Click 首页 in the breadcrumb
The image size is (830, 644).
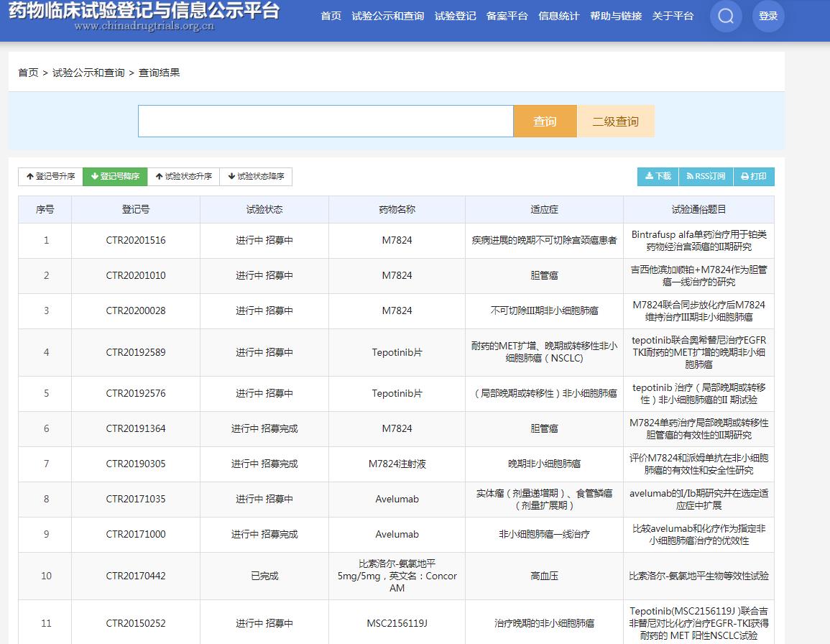tap(28, 73)
